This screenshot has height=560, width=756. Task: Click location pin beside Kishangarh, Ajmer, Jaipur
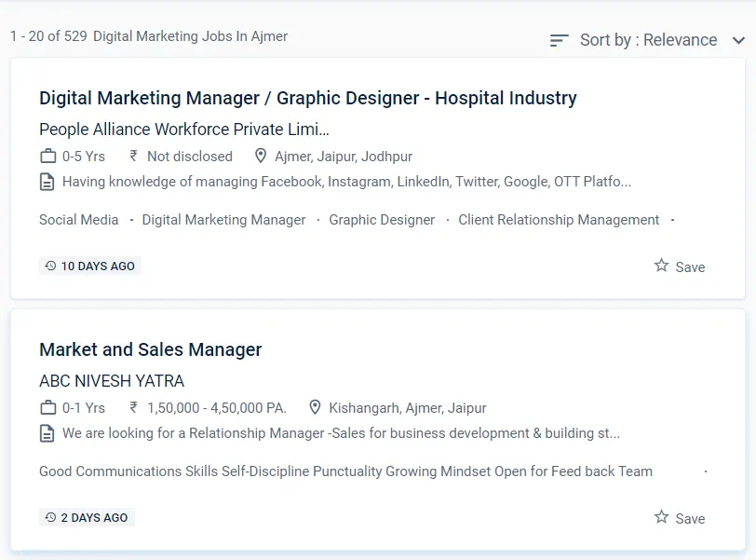[x=315, y=408]
